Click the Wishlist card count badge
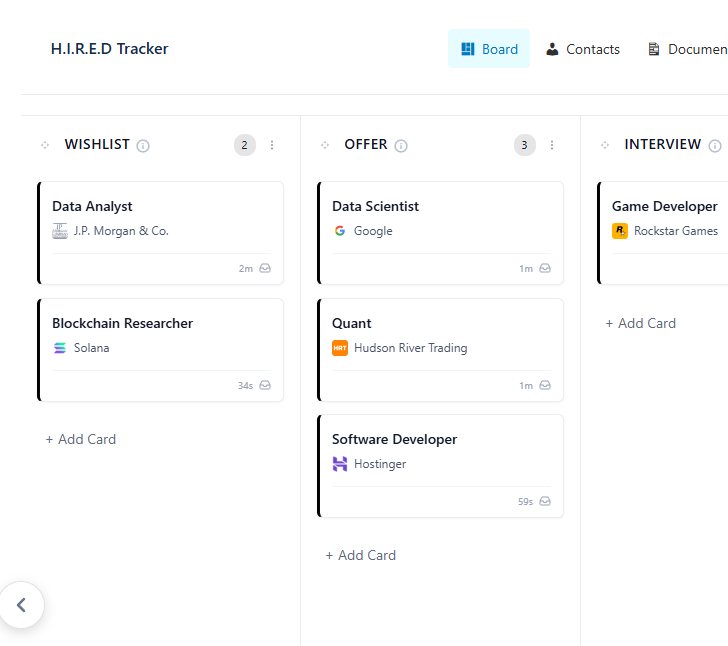This screenshot has height=646, width=728. [x=245, y=145]
